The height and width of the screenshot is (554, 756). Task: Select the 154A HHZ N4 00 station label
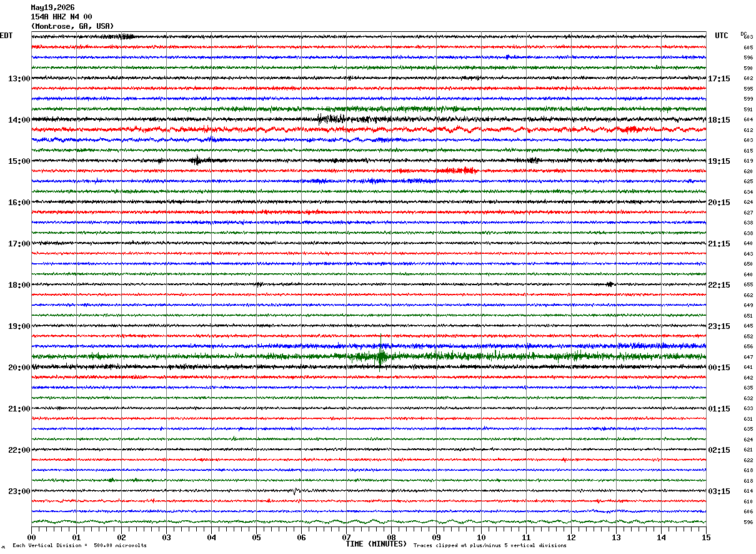pyautogui.click(x=61, y=17)
